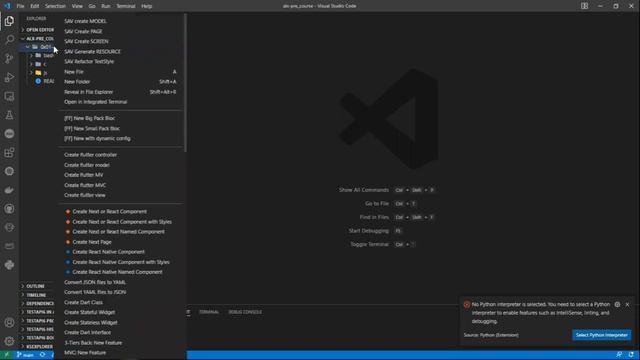Select SAV Generate RESOURCE entry

click(120, 51)
